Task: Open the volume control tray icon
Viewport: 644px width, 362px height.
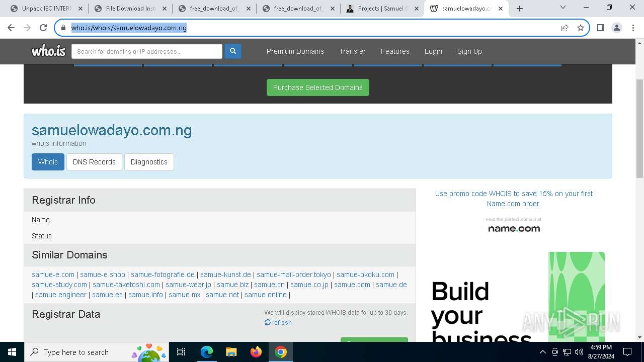Action: [579, 352]
